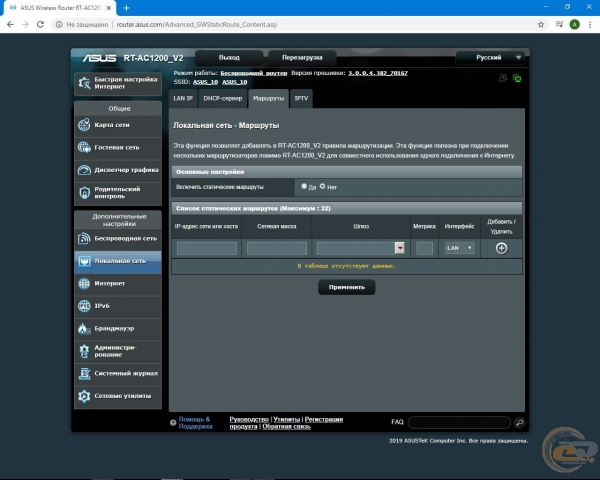Click the connected clients status icon
Image resolution: width=600 pixels, height=480 pixels.
click(x=502, y=78)
